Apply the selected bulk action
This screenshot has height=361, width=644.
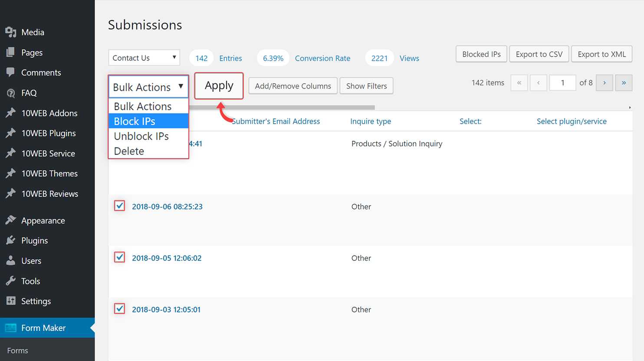[x=219, y=86]
